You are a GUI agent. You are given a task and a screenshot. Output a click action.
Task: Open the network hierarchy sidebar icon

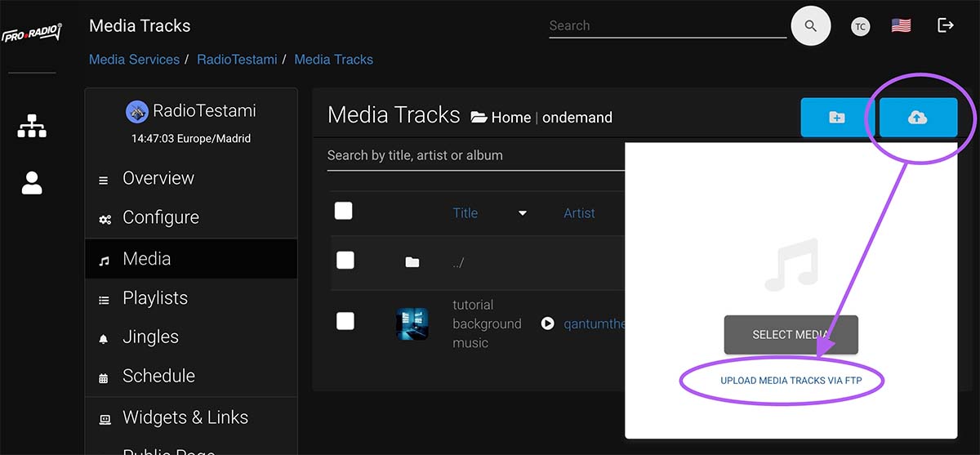point(32,126)
